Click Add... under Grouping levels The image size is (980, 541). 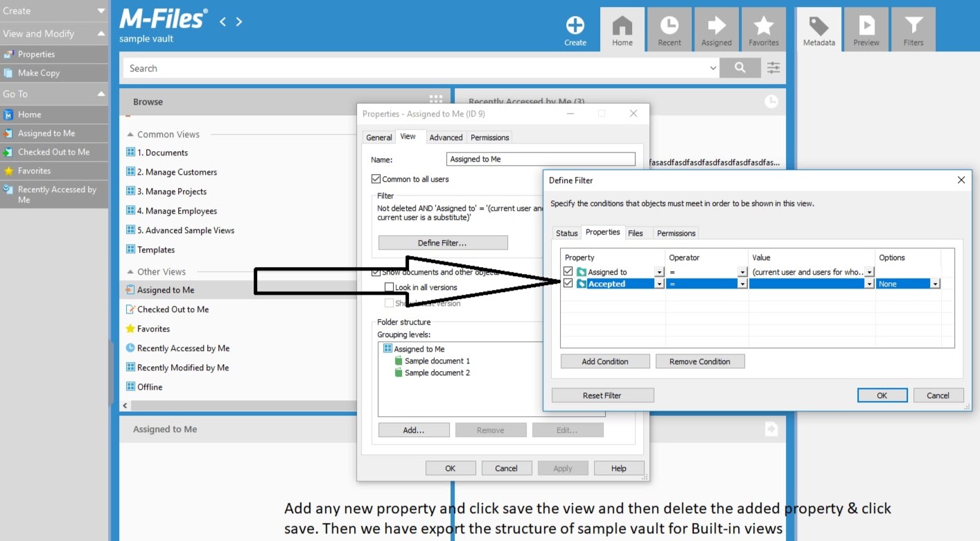[x=414, y=430]
